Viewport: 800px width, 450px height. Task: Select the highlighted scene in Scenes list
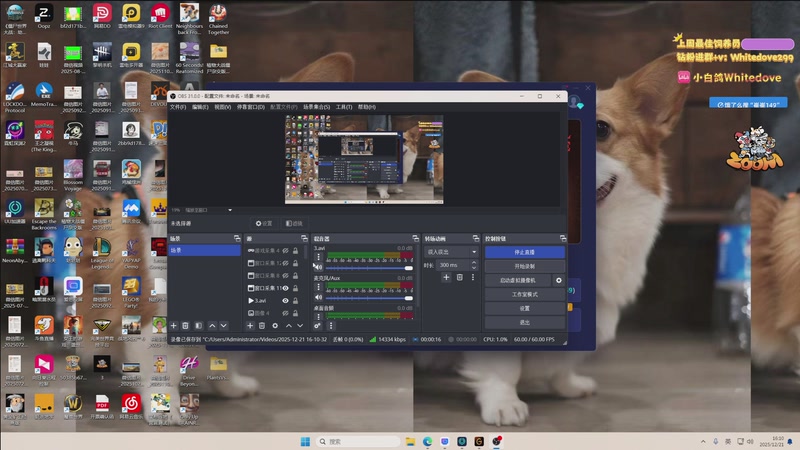(x=205, y=251)
